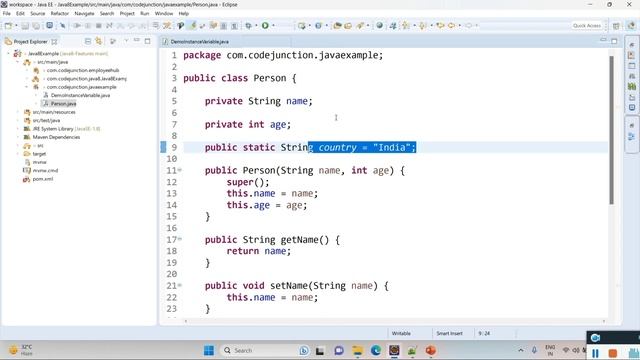Collapse the src/main/java folder

[17, 62]
